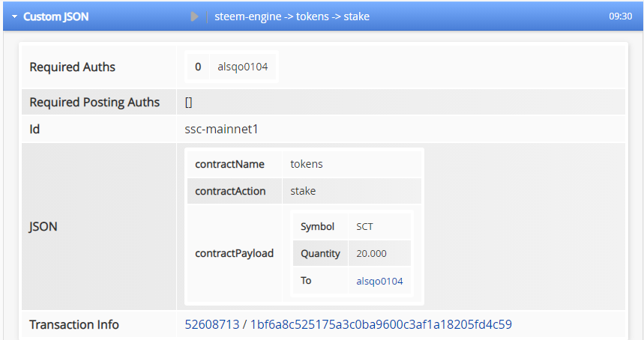Click the JSON row label
Screen dimensions: 644x340
pos(43,226)
